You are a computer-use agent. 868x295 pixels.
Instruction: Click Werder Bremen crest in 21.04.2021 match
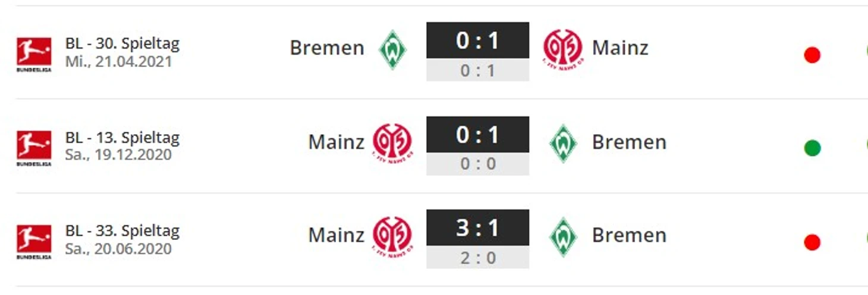(392, 49)
